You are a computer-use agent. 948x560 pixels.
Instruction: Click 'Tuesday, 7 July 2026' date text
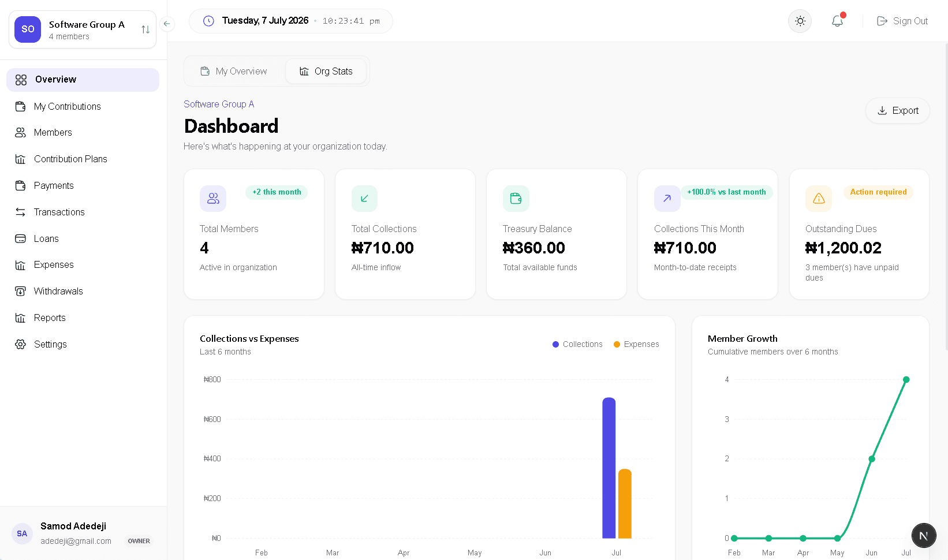click(265, 21)
